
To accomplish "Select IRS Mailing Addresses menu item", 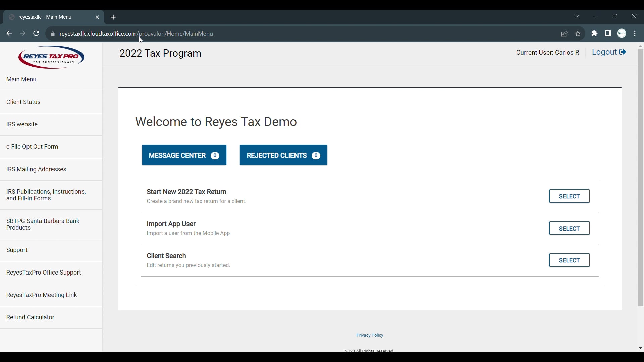I will pos(36,169).
